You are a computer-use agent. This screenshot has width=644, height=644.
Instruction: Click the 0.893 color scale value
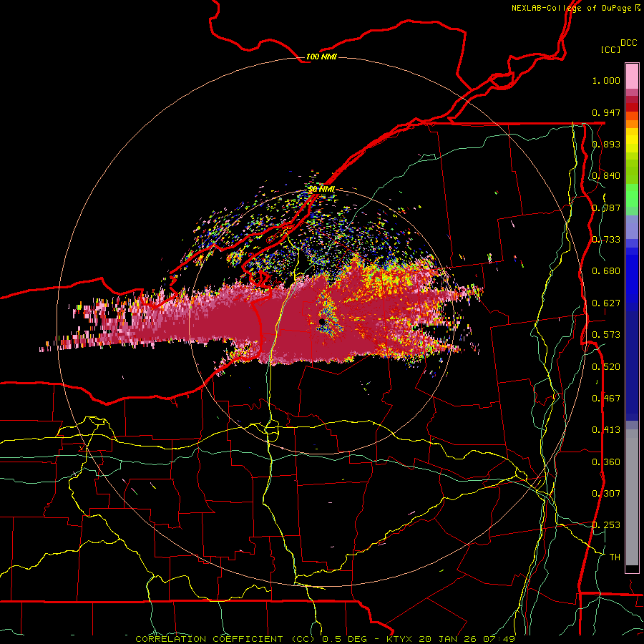606,144
